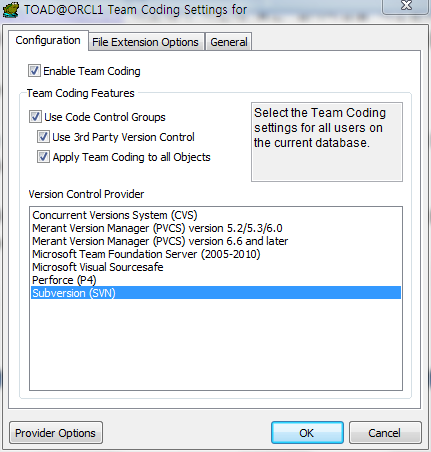Click the TOAD frog icon in title bar
Viewport: 431px width, 452px height.
point(11,10)
